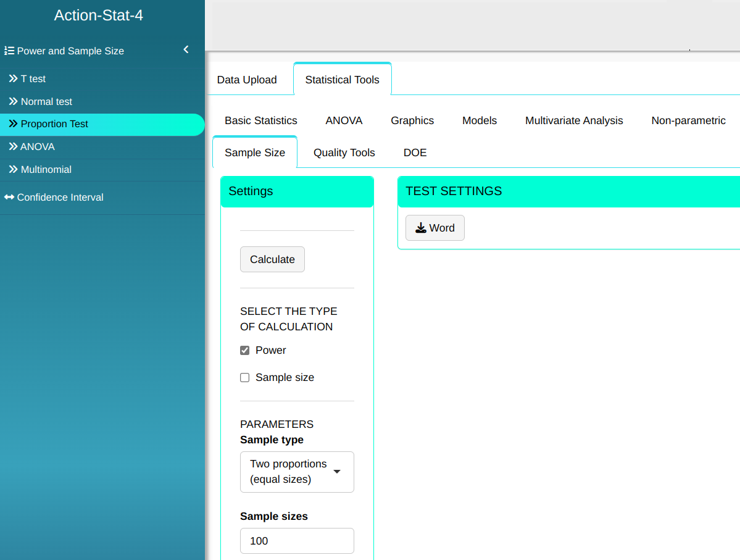The width and height of the screenshot is (740, 560).
Task: Open the Sample type dropdown
Action: point(297,472)
